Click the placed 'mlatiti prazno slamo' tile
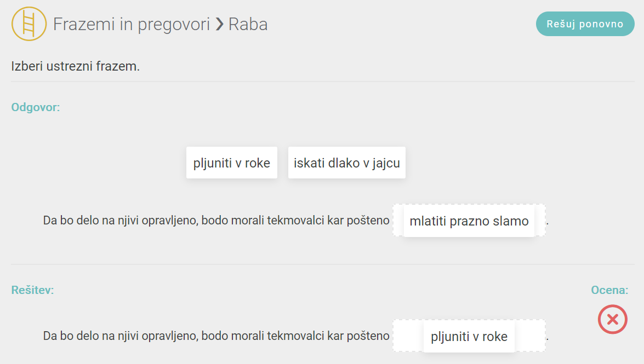 (469, 221)
